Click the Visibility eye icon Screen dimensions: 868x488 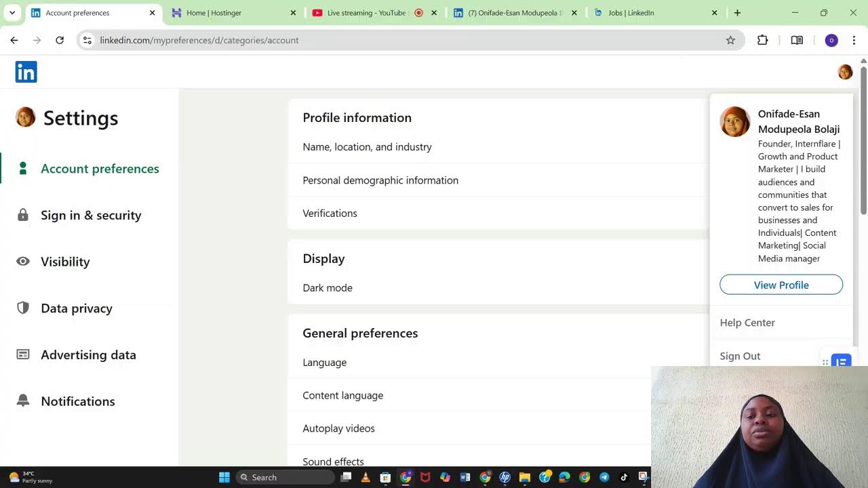pos(23,262)
